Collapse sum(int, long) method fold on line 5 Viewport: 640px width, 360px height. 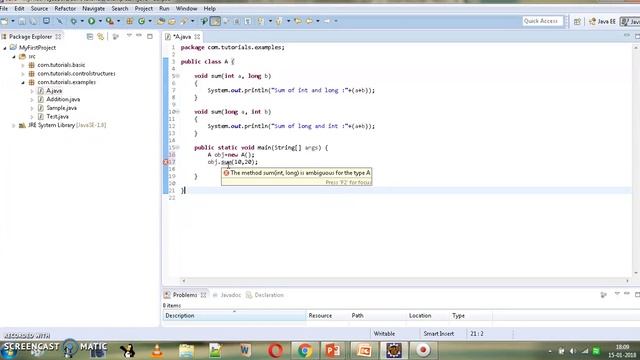point(178,76)
